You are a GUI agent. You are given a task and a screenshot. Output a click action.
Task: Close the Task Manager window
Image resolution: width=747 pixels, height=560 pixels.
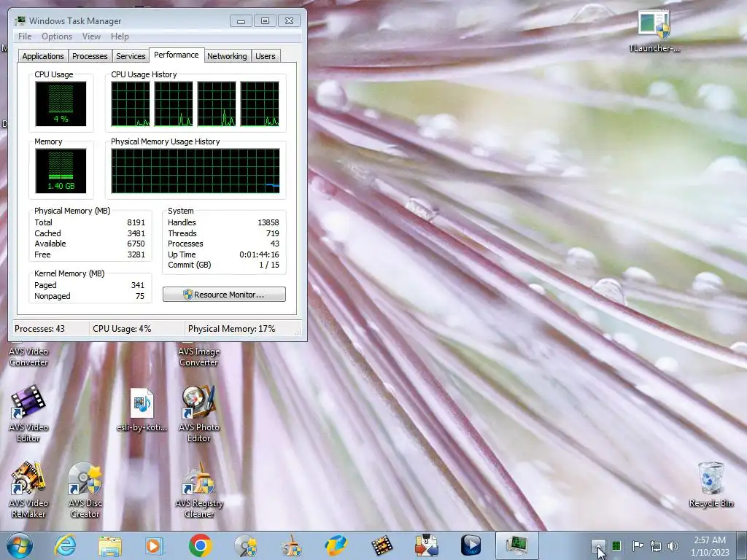point(289,21)
